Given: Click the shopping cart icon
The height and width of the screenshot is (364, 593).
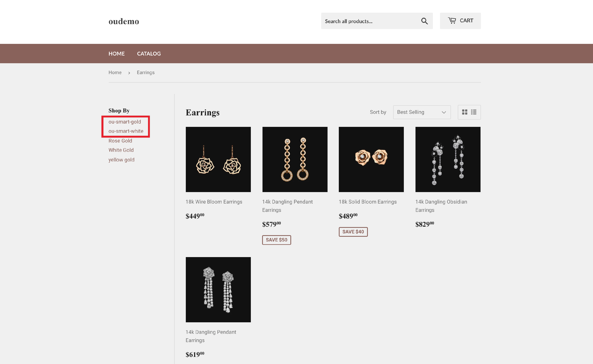Looking at the screenshot, I should coord(452,21).
